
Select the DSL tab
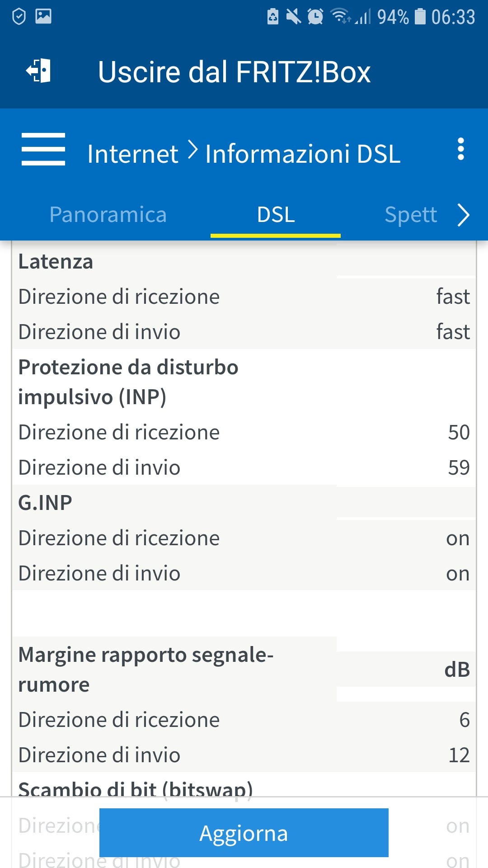coord(276,215)
